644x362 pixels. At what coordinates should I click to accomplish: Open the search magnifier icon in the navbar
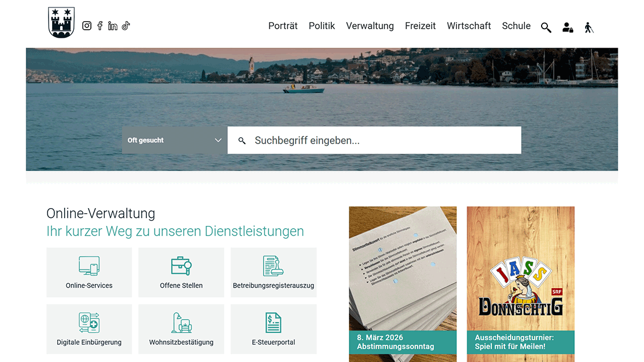tap(546, 27)
